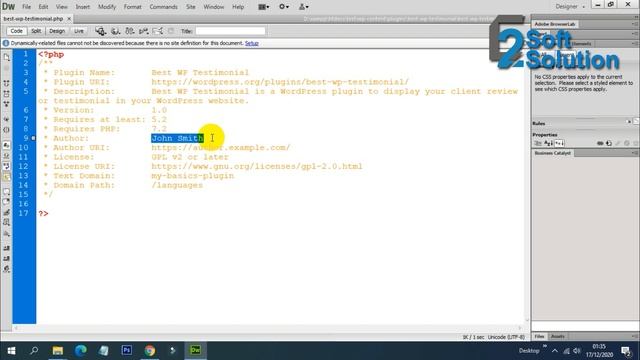The image size is (640, 360).
Task: Click the Preview/Debug in browser icon
Action: (x=100, y=31)
